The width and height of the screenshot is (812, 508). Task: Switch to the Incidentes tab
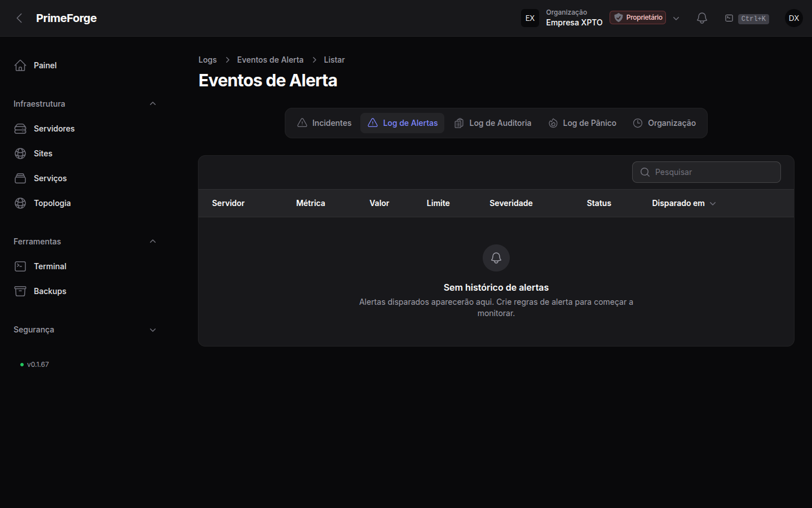click(x=324, y=123)
